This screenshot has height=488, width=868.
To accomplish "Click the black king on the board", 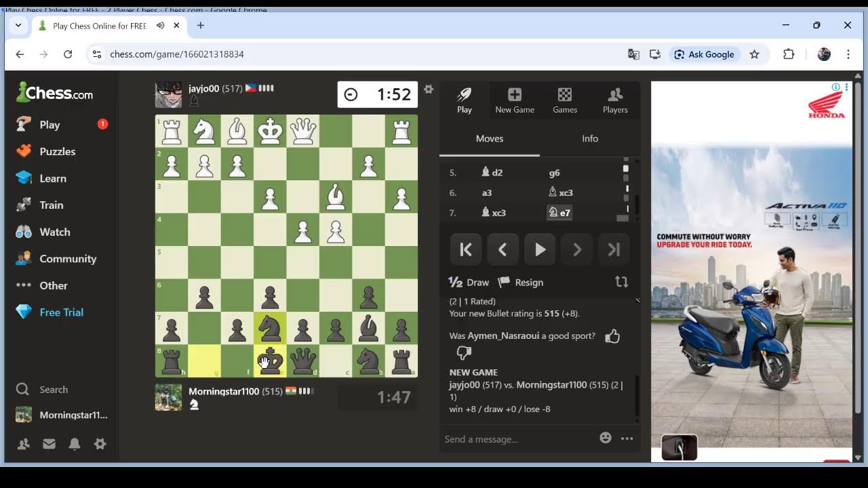I will click(x=270, y=361).
